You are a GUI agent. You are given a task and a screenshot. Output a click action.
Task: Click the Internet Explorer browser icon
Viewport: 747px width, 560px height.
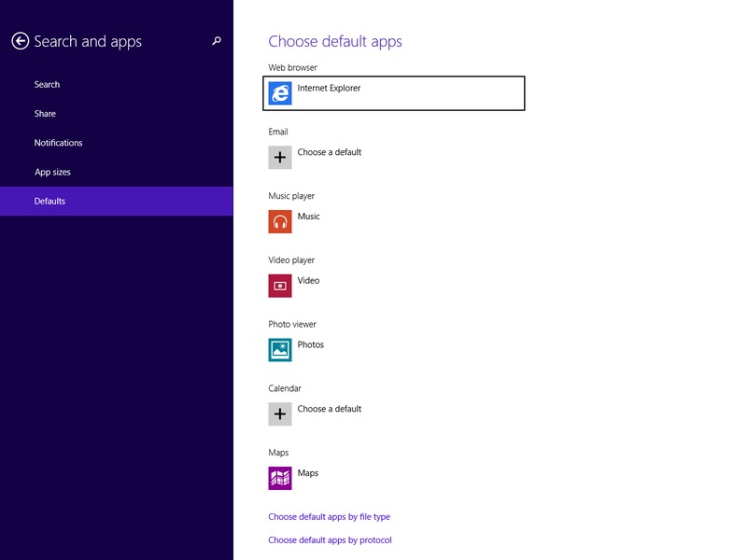280,93
